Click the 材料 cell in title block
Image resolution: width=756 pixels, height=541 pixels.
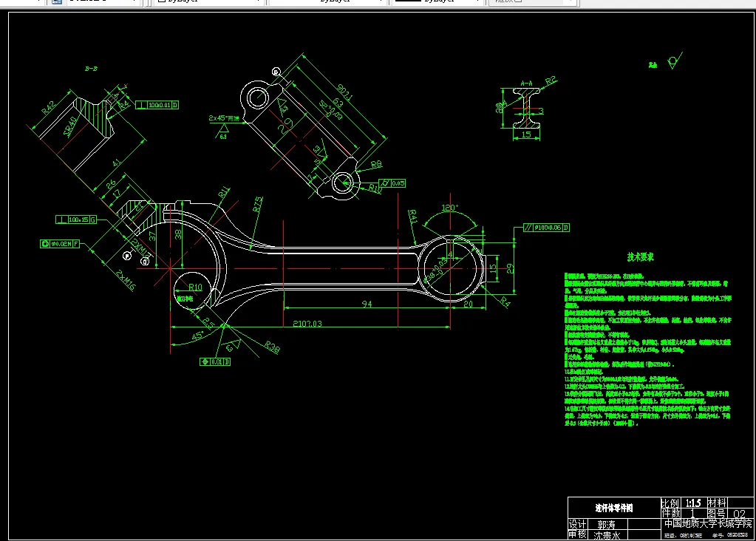pos(717,503)
